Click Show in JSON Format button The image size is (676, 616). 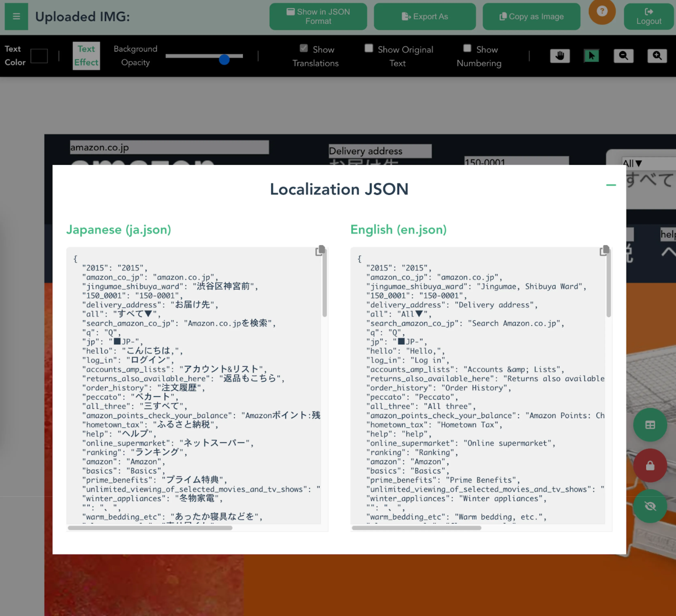pos(318,16)
